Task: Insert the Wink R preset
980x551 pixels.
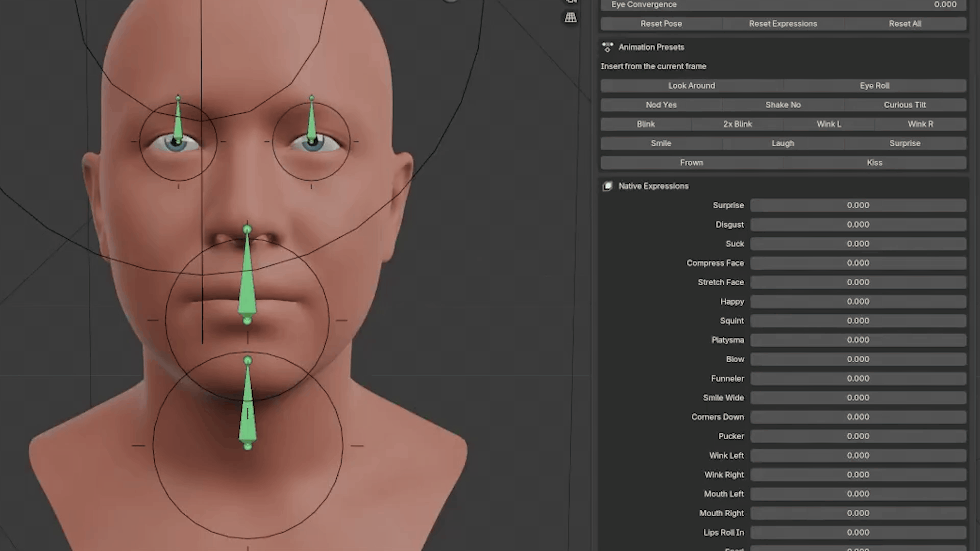Action: 921,124
